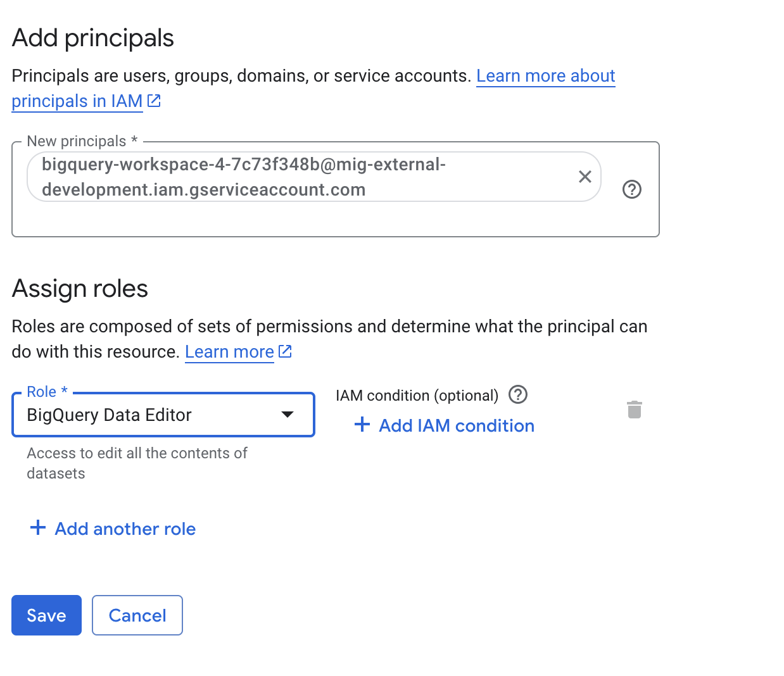Click Add another role text
Screen dimensions: 784x676
click(125, 529)
